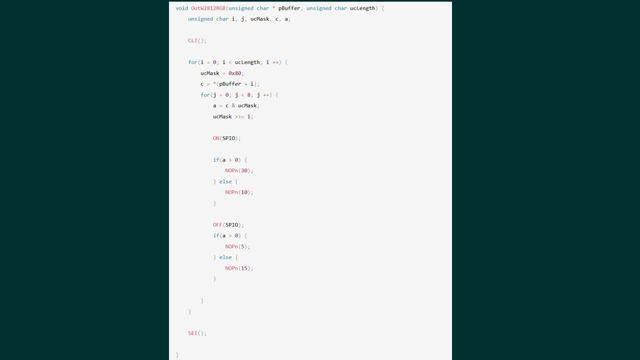The height and width of the screenshot is (360, 640).
Task: Click the "pBuffer" parameter in the function signature
Action: click(x=289, y=8)
